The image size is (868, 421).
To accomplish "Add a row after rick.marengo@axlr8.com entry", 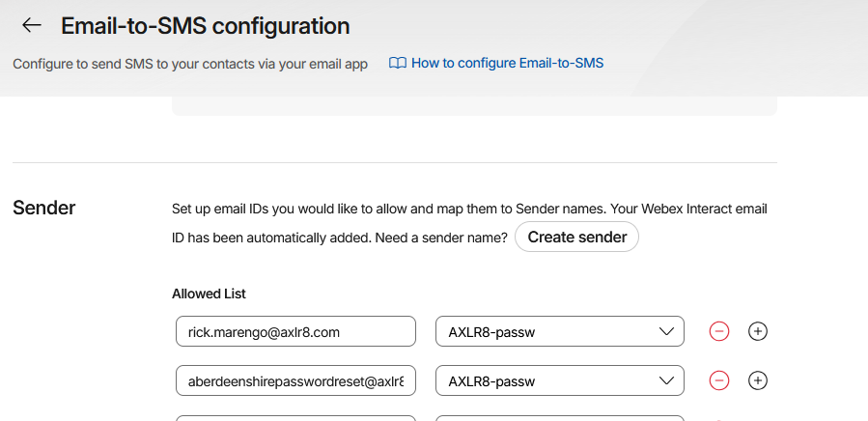I will point(759,331).
